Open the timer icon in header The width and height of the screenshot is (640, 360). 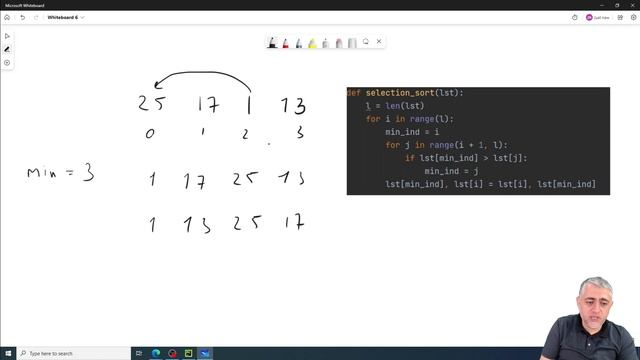pyautogui.click(x=575, y=18)
